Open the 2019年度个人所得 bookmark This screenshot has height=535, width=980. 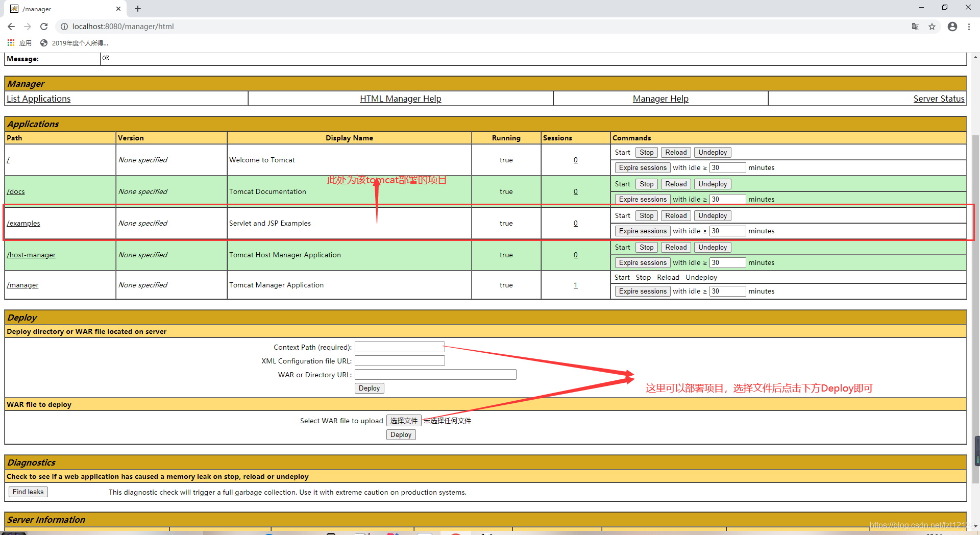(x=75, y=43)
